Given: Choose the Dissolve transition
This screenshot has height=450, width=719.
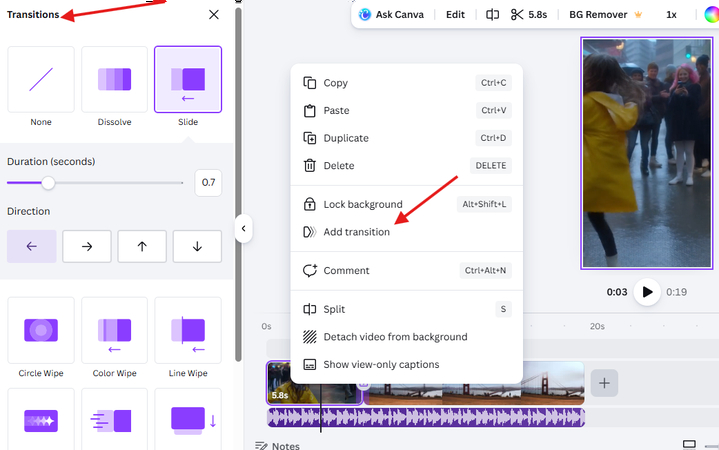Looking at the screenshot, I should tap(115, 79).
